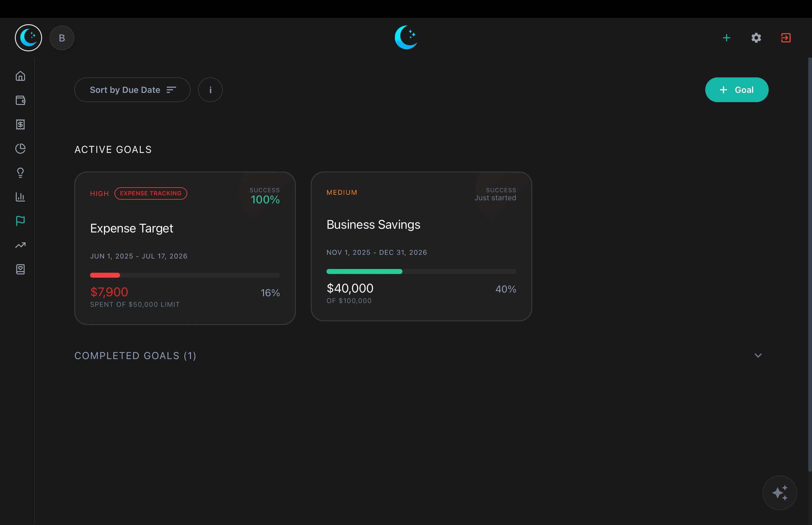Click the red logout icon
The height and width of the screenshot is (525, 812).
[786, 38]
